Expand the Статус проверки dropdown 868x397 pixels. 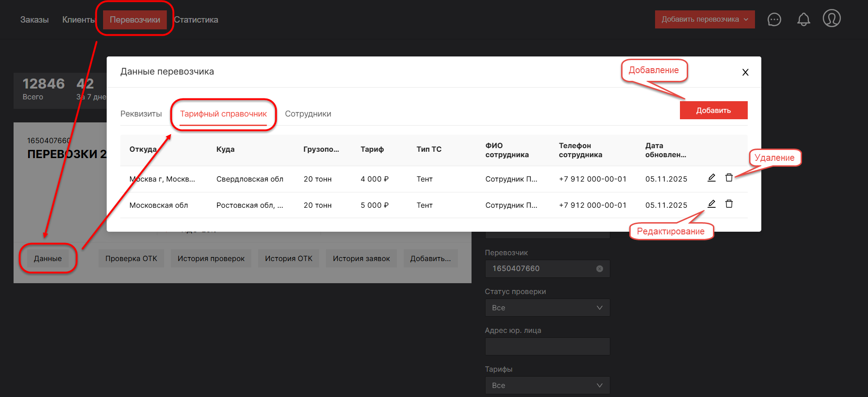(x=547, y=308)
